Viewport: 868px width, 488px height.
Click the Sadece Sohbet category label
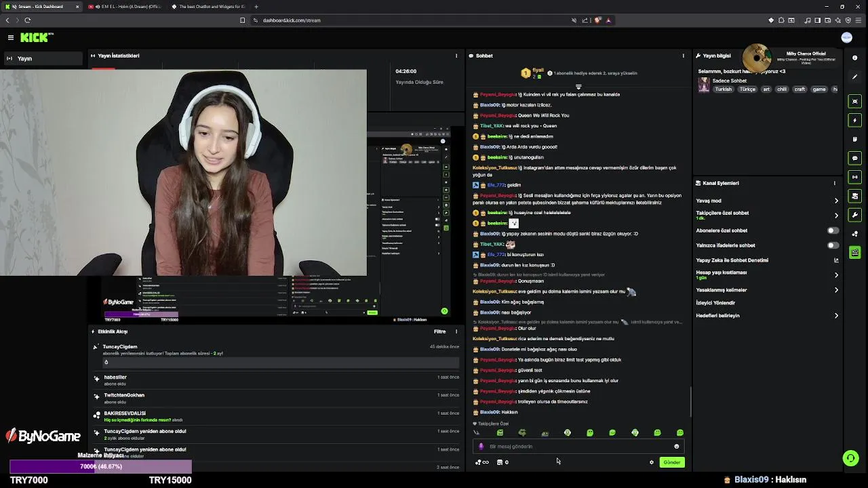pos(729,81)
